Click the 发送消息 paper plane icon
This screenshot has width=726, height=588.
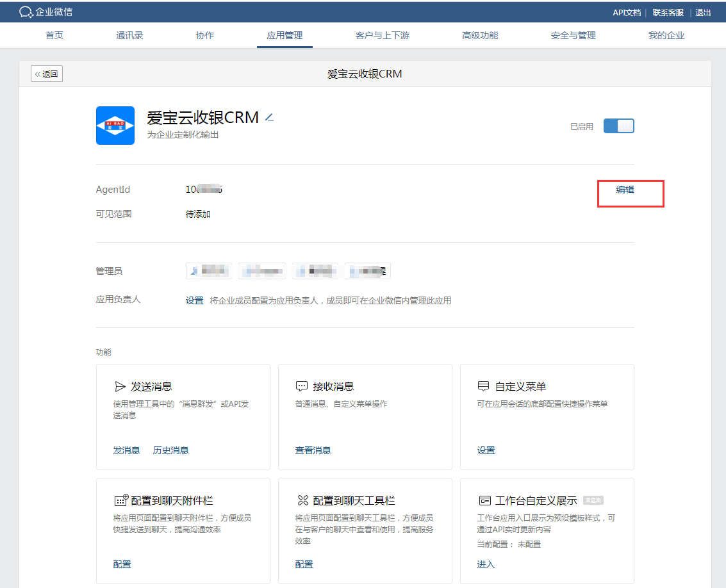tap(120, 387)
